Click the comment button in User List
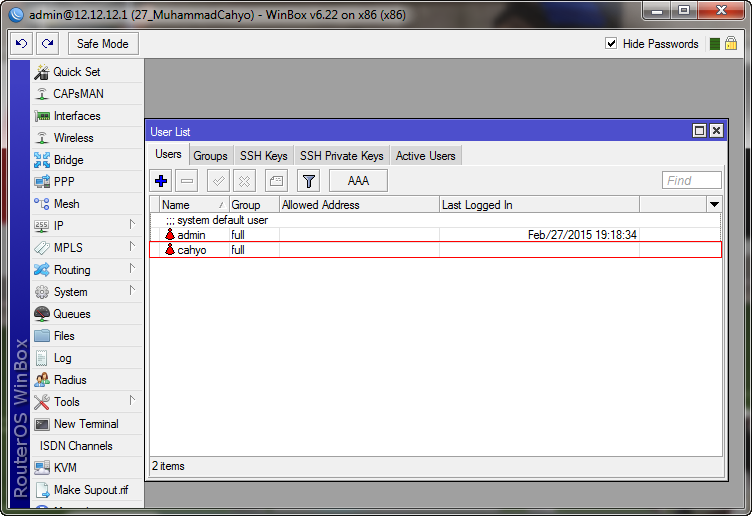752x516 pixels. click(x=276, y=181)
